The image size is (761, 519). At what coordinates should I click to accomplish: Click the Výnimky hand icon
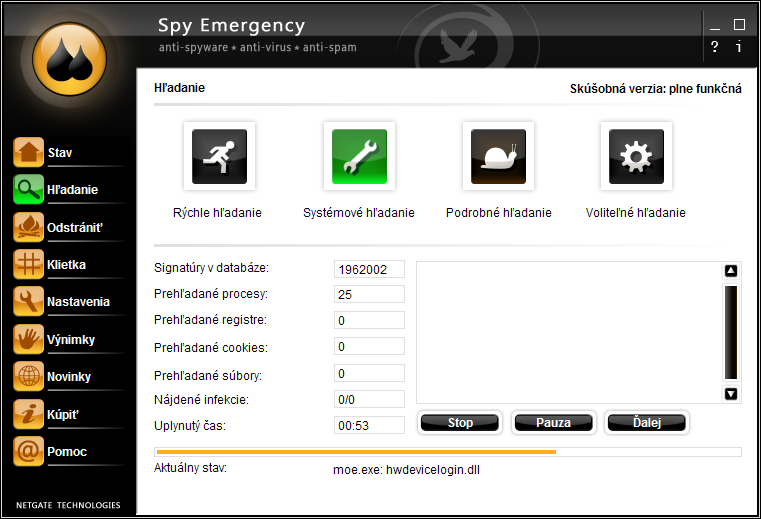(29, 339)
